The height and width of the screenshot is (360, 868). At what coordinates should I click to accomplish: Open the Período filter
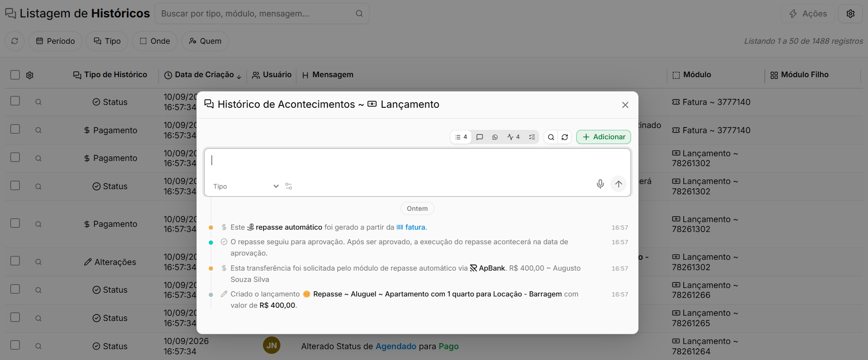55,41
